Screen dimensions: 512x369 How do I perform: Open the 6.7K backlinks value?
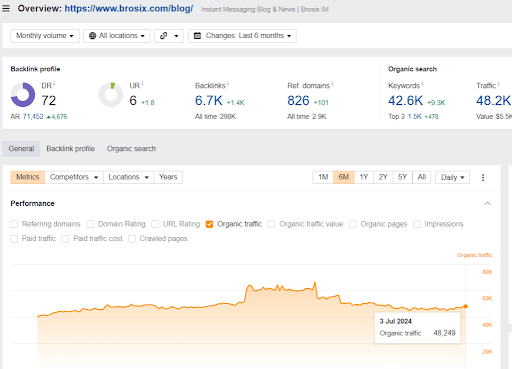pos(209,101)
